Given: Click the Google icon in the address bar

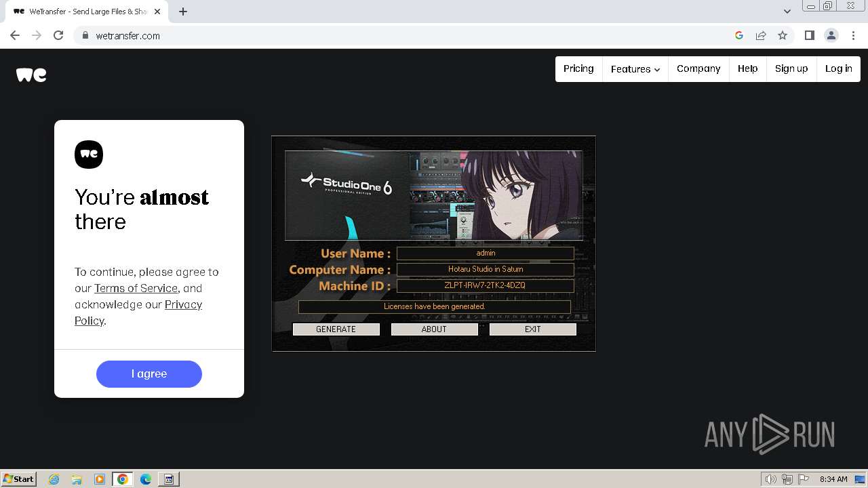Looking at the screenshot, I should (739, 35).
